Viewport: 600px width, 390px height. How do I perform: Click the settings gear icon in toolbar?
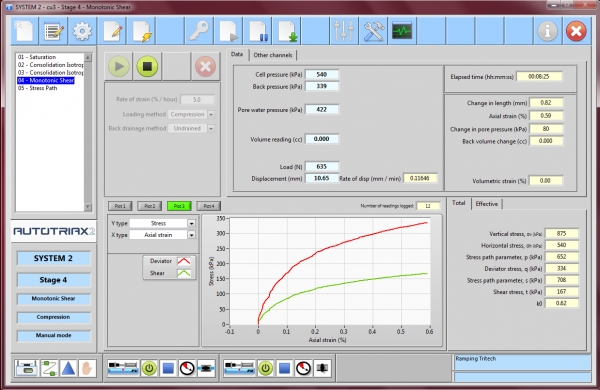83,31
